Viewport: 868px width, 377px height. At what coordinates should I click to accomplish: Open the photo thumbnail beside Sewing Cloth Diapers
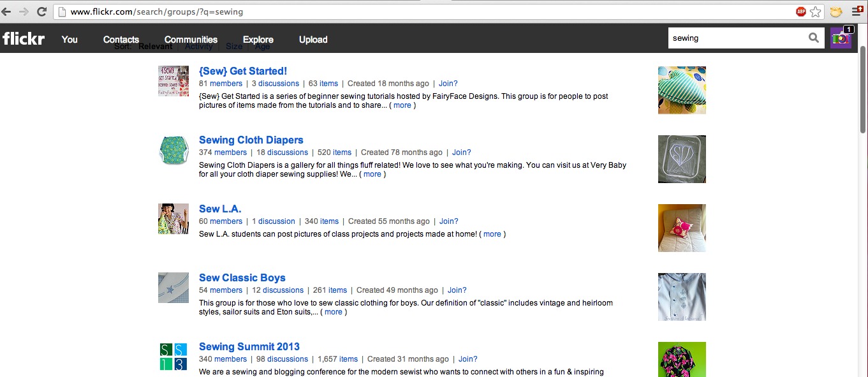682,159
